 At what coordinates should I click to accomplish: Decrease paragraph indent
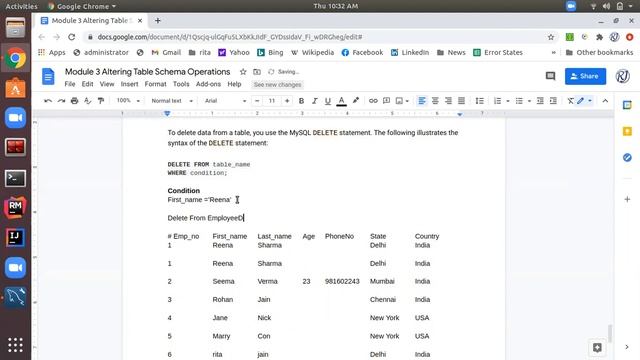click(x=540, y=101)
